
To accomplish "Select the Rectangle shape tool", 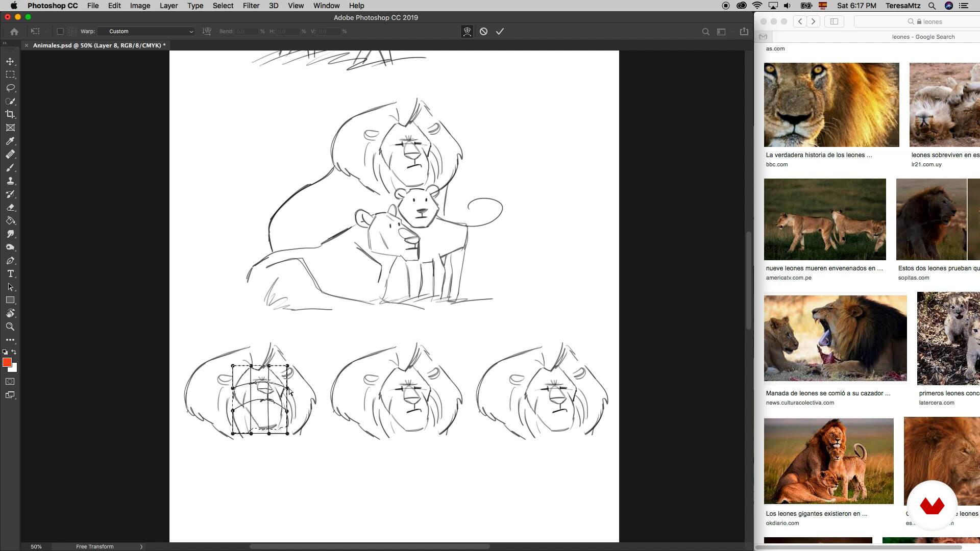I will click(x=10, y=300).
